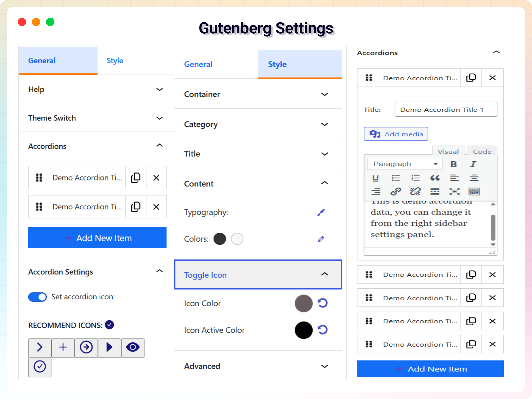Apply bold formatting in the editor toolbar

coord(454,164)
